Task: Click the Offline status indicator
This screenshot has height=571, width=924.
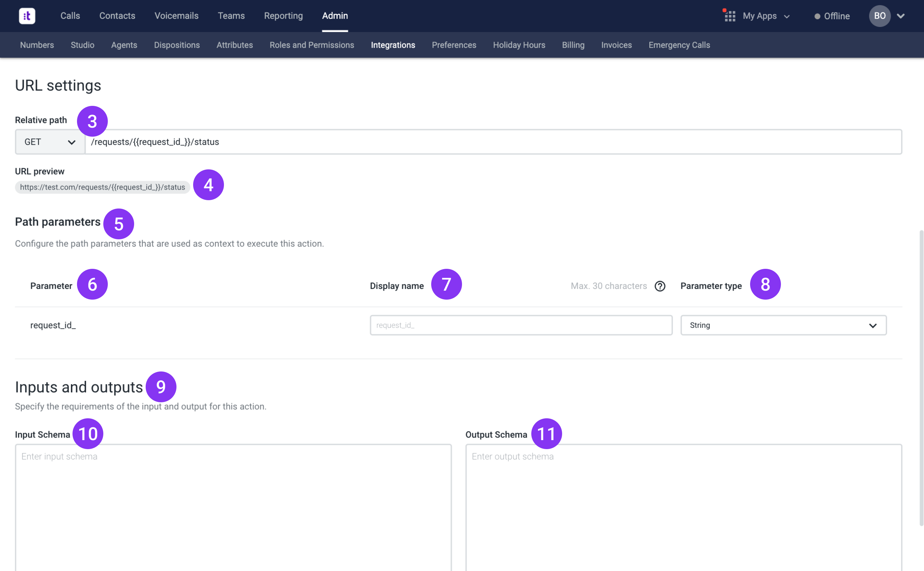Action: (832, 16)
